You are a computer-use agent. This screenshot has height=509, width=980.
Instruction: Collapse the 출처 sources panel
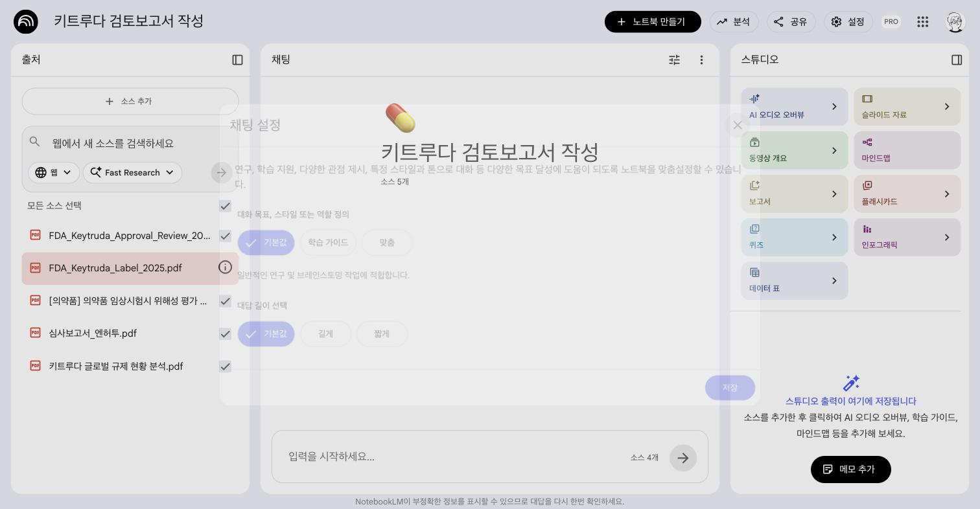(x=237, y=60)
